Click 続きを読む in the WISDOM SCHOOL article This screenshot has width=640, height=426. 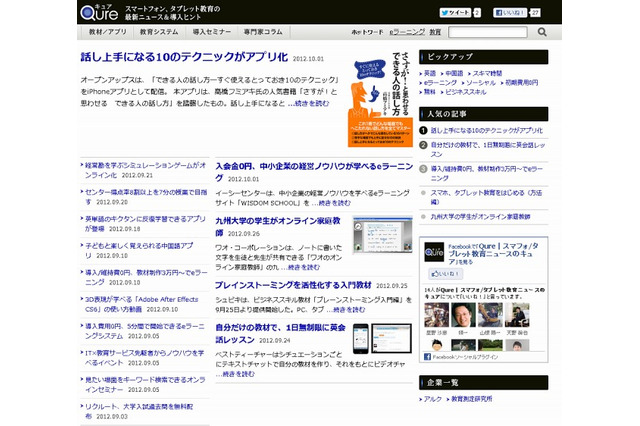click(331, 202)
